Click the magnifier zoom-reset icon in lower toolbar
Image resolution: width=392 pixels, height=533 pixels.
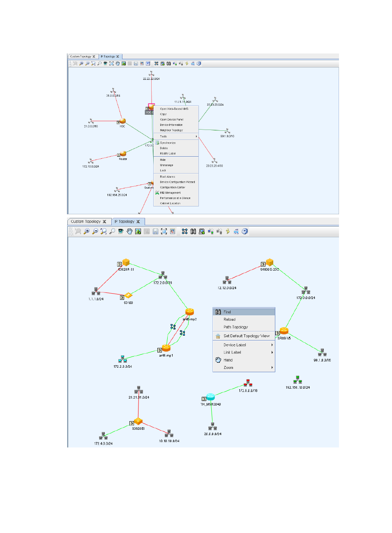(112, 232)
